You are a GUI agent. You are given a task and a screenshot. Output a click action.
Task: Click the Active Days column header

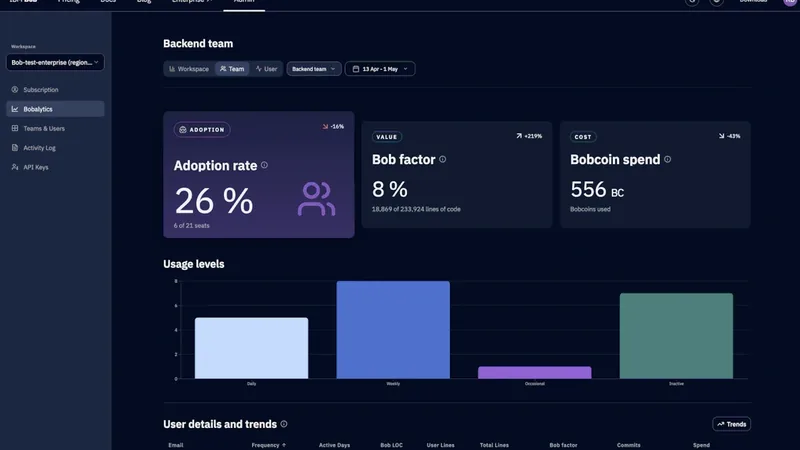click(334, 445)
